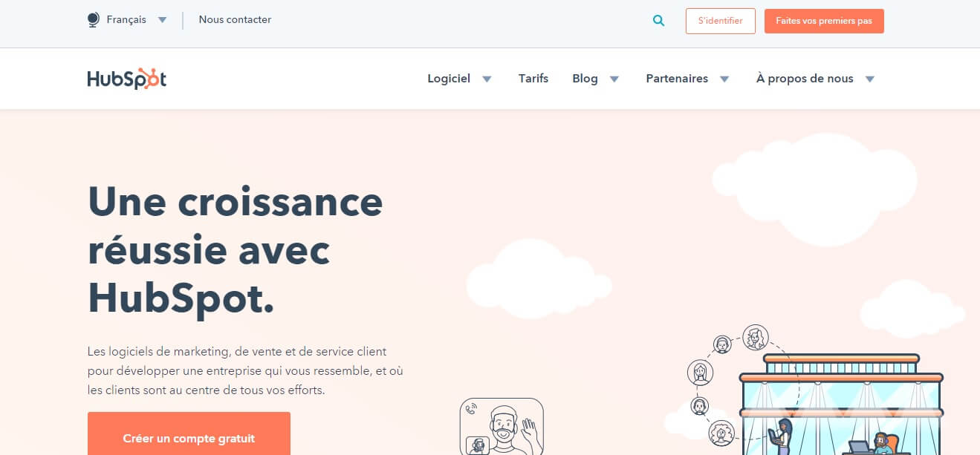The height and width of the screenshot is (455, 980).
Task: Expand the arrow beside À propos de nous
Action: point(870,79)
